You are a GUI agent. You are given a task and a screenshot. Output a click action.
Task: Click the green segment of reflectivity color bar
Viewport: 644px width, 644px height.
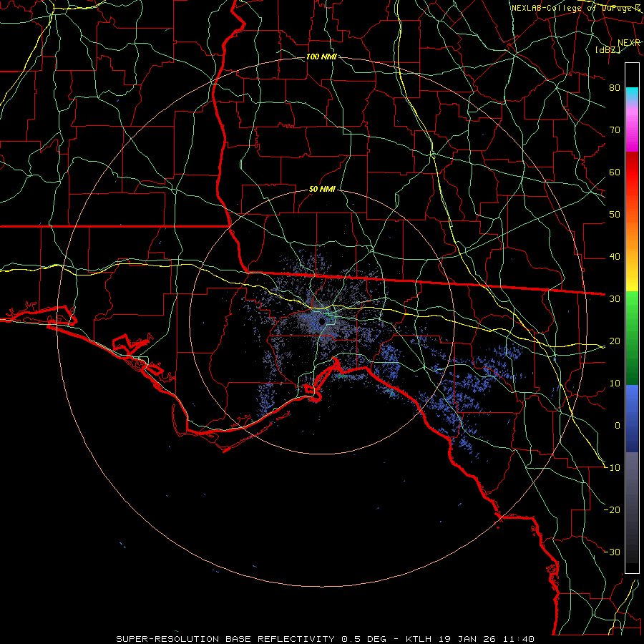pyautogui.click(x=632, y=338)
